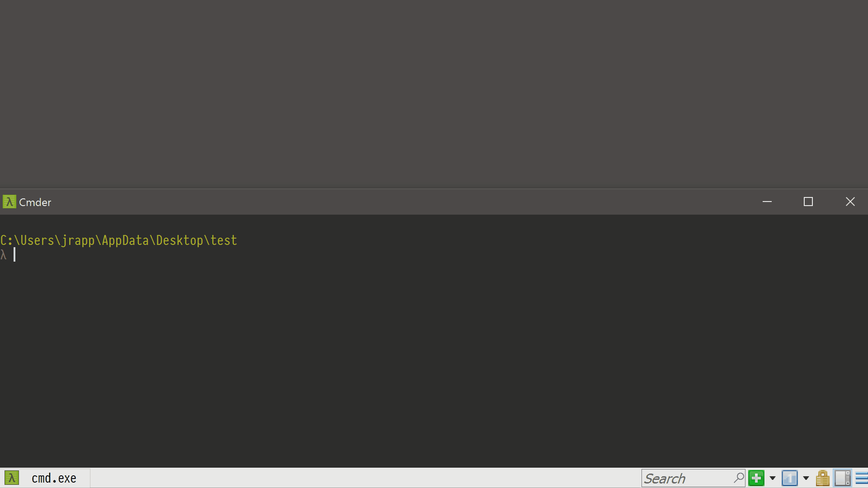The height and width of the screenshot is (488, 868).
Task: Click the minimize button in title bar
Action: (x=767, y=202)
